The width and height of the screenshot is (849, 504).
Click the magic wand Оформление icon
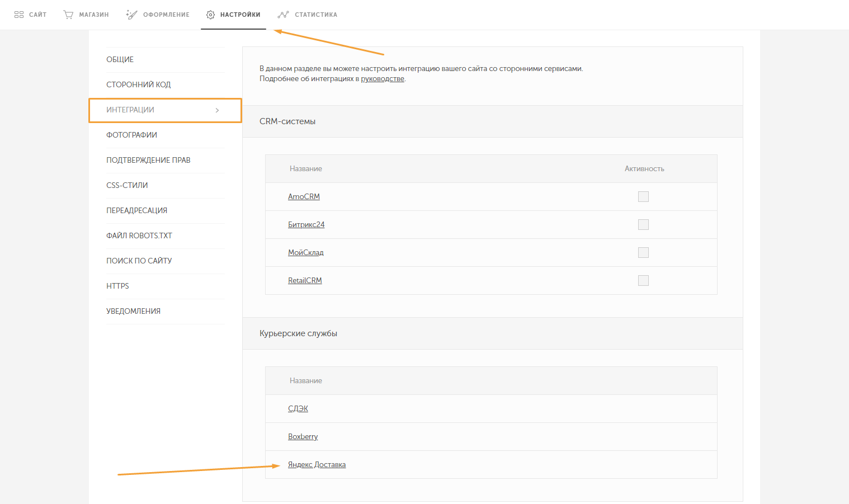point(131,15)
